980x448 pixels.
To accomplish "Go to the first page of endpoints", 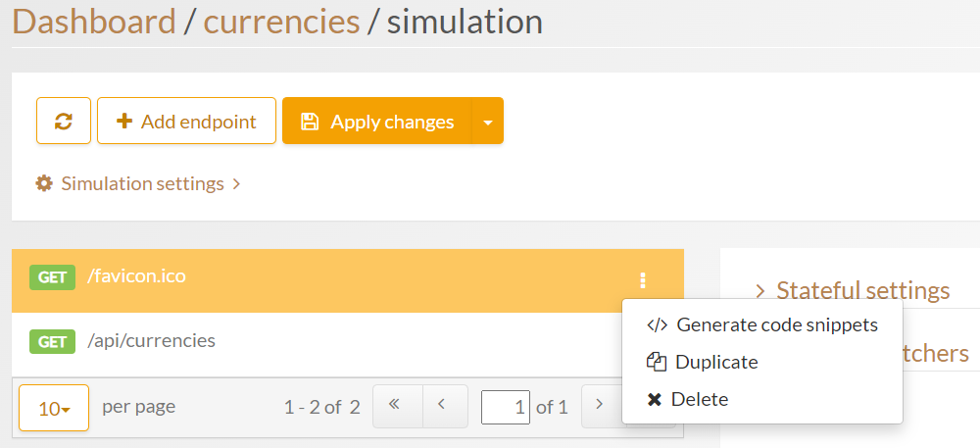I will pyautogui.click(x=397, y=406).
